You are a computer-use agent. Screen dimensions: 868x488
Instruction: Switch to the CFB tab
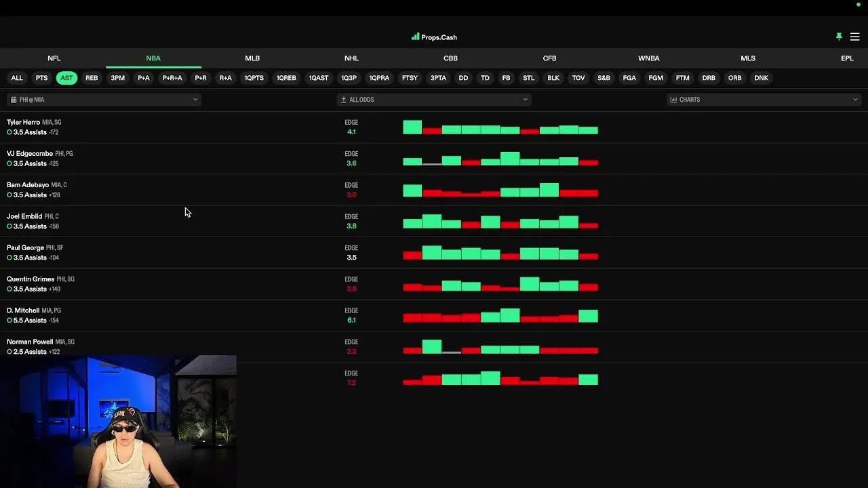coord(549,58)
